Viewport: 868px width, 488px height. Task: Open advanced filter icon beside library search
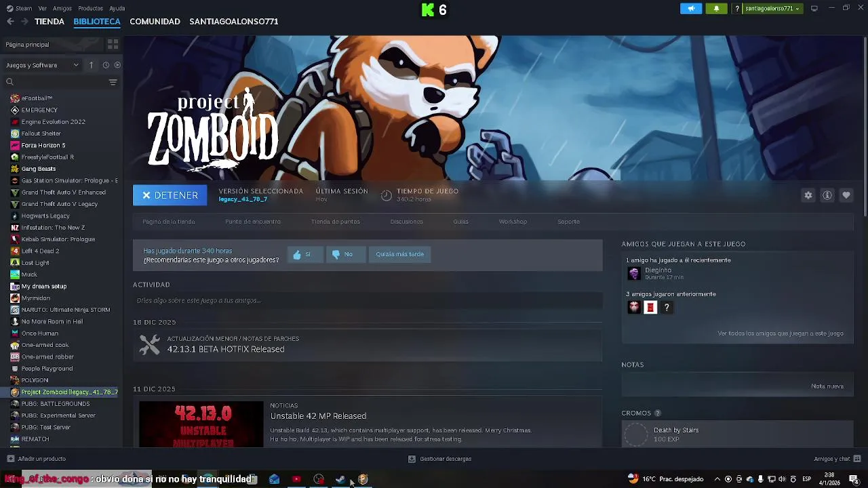click(x=113, y=82)
